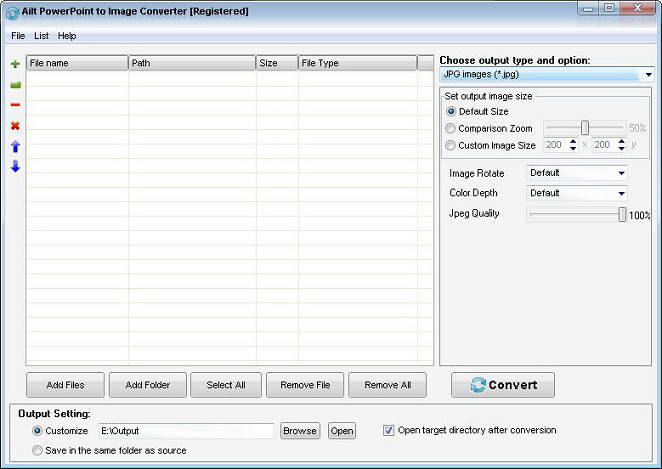662x469 pixels.
Task: Click Browse to choose output folder
Action: pyautogui.click(x=300, y=431)
